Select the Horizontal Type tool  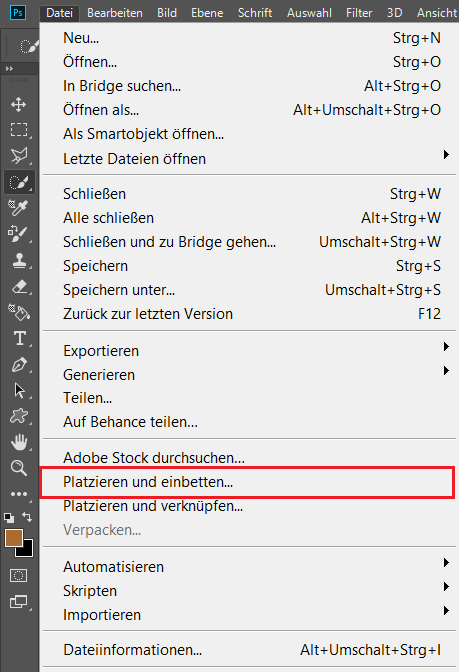tap(19, 338)
